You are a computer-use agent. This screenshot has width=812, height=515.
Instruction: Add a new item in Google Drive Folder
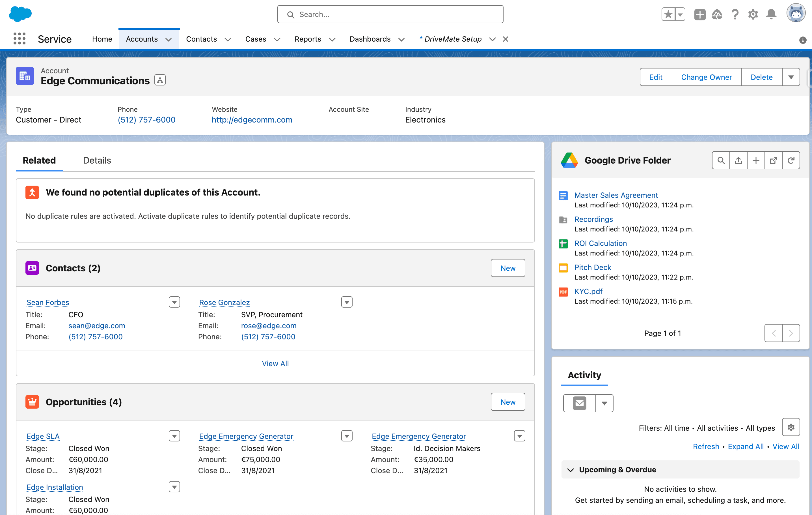pyautogui.click(x=756, y=160)
